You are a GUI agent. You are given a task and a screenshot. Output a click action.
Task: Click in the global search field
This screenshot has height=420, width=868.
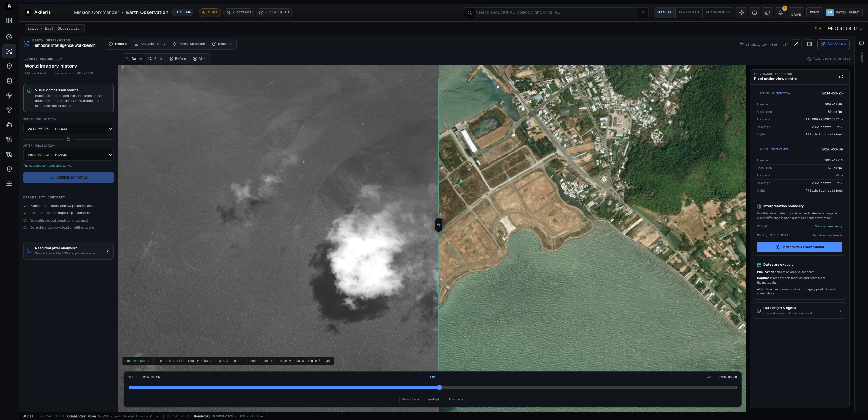[556, 12]
